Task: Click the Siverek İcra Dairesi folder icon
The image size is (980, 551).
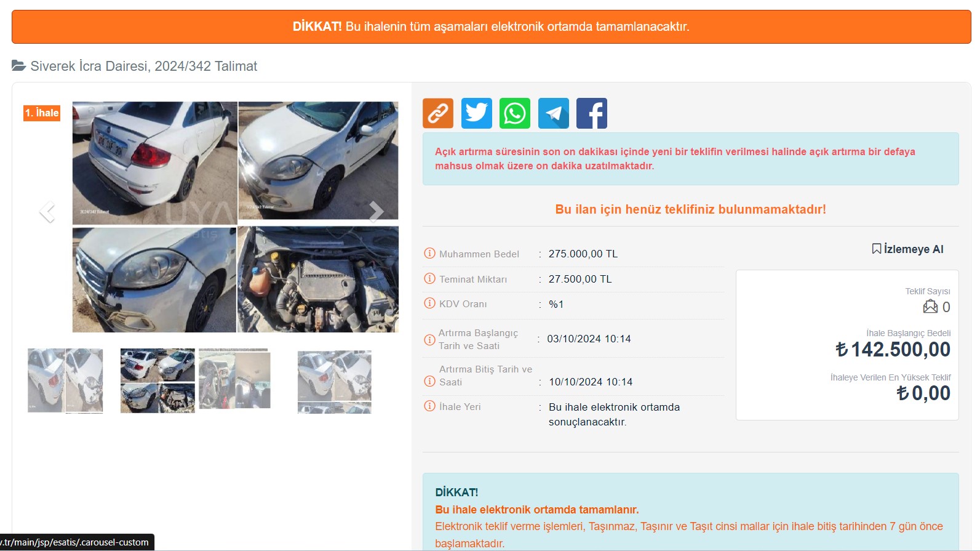Action: pos(18,66)
